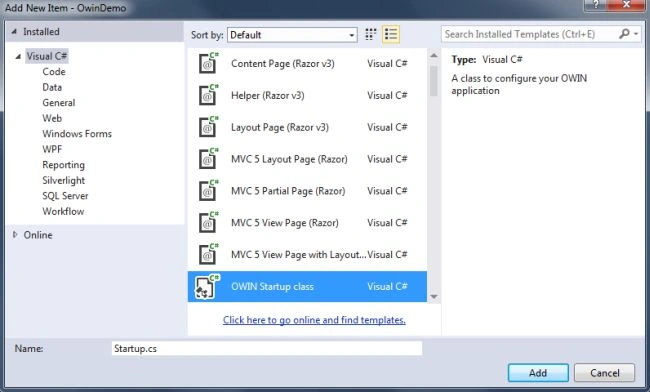Open the search options dropdown arrow
The height and width of the screenshot is (392, 650).
click(x=636, y=34)
